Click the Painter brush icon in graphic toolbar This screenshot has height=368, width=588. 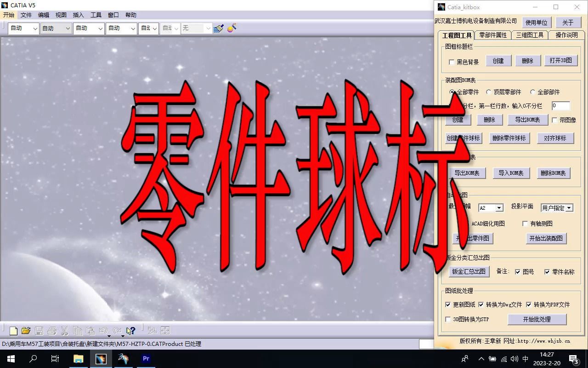pyautogui.click(x=219, y=28)
